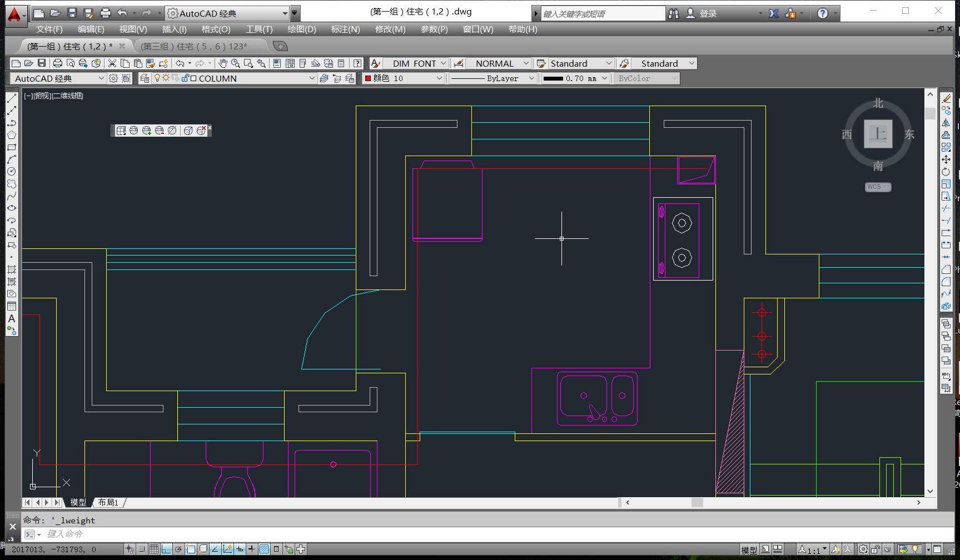Toggle lineweight display in status bar

click(x=252, y=549)
